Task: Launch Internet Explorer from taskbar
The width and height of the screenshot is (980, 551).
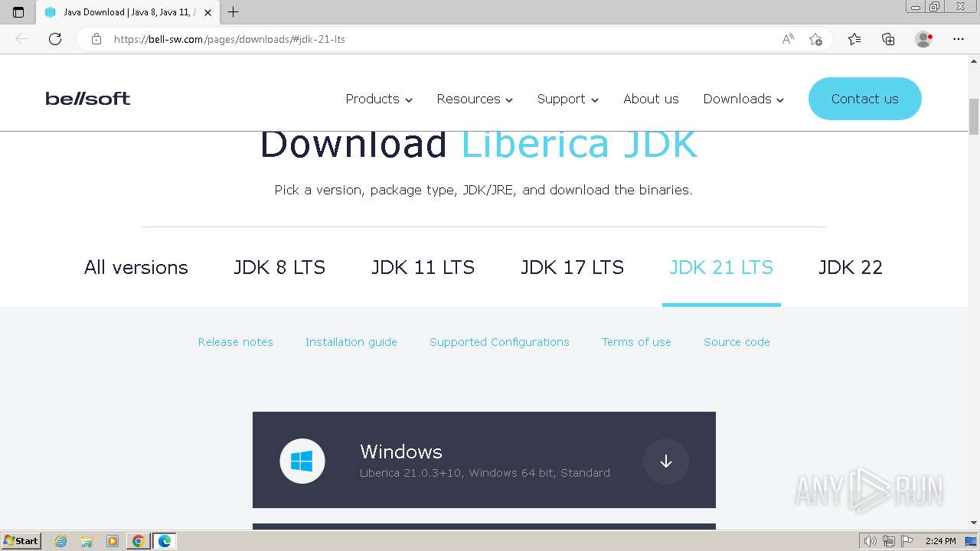Action: (61, 541)
